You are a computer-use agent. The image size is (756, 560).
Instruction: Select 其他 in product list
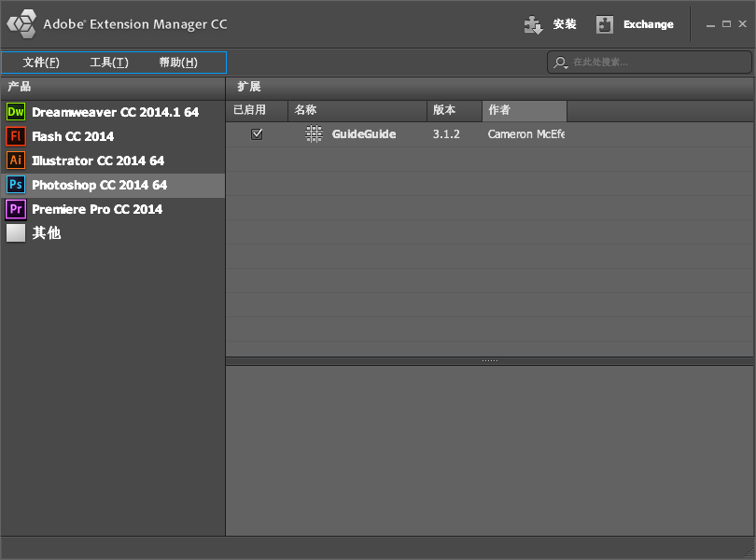point(113,233)
